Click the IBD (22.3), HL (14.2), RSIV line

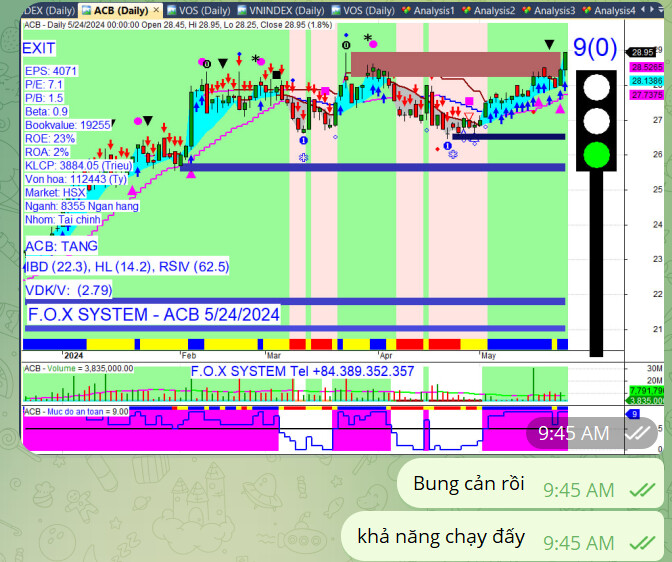tap(127, 267)
